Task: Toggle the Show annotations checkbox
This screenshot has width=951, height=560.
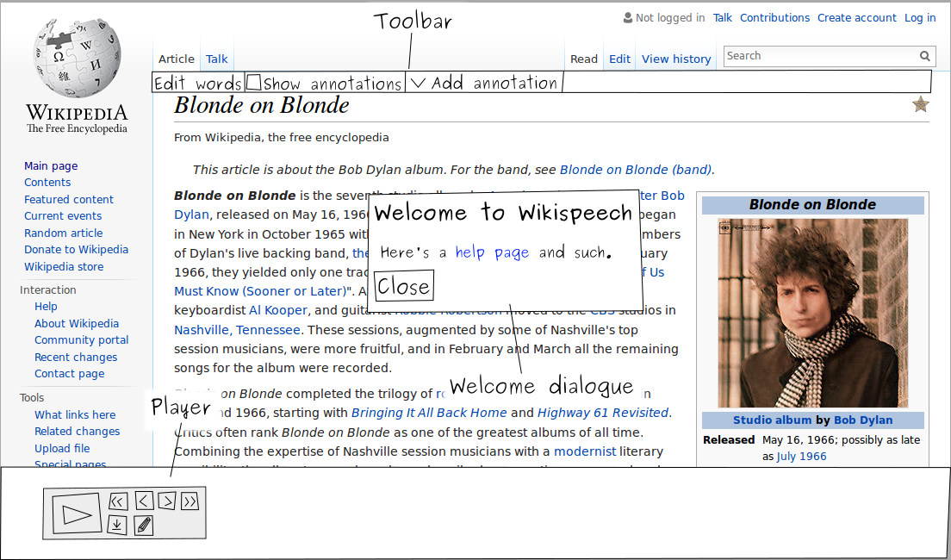Action: click(254, 81)
